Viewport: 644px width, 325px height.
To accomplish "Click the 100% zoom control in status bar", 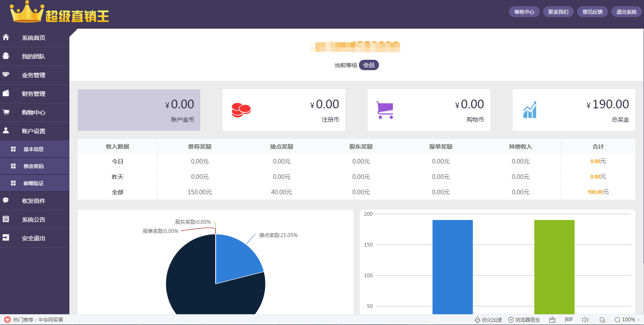I will pyautogui.click(x=625, y=320).
